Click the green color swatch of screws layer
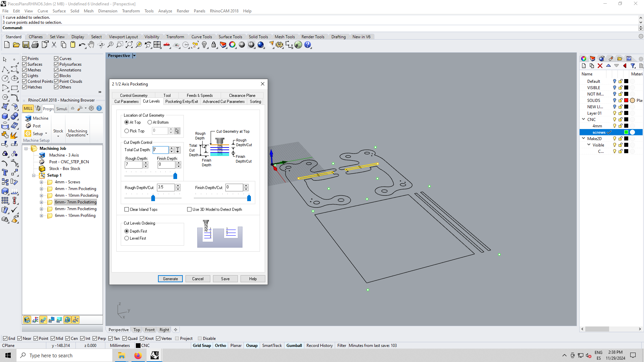The image size is (644, 362). click(626, 132)
